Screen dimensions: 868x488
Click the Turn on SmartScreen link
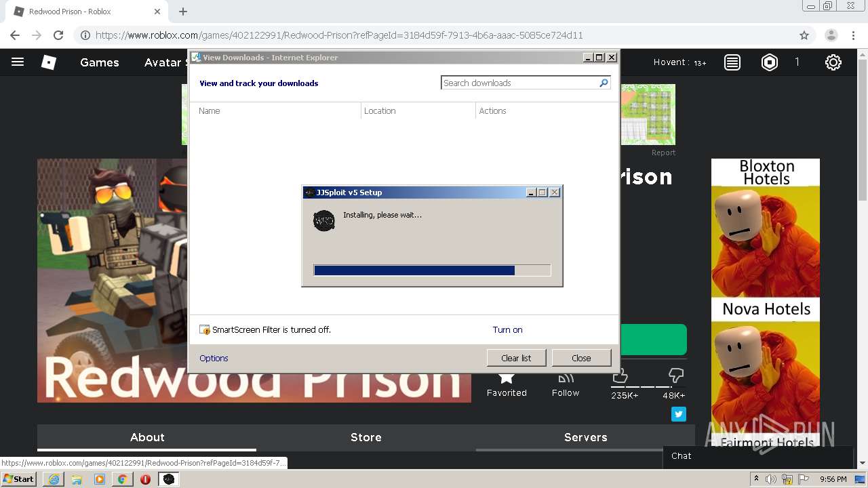(507, 330)
